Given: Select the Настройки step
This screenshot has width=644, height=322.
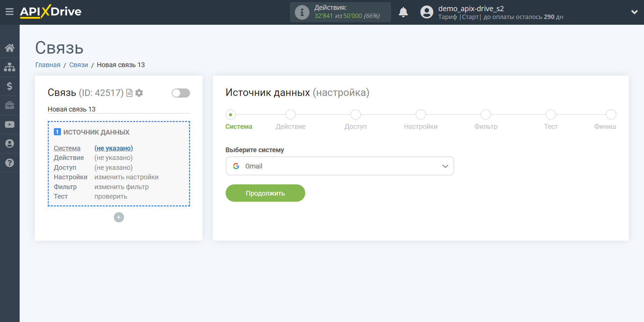Looking at the screenshot, I should (x=421, y=115).
